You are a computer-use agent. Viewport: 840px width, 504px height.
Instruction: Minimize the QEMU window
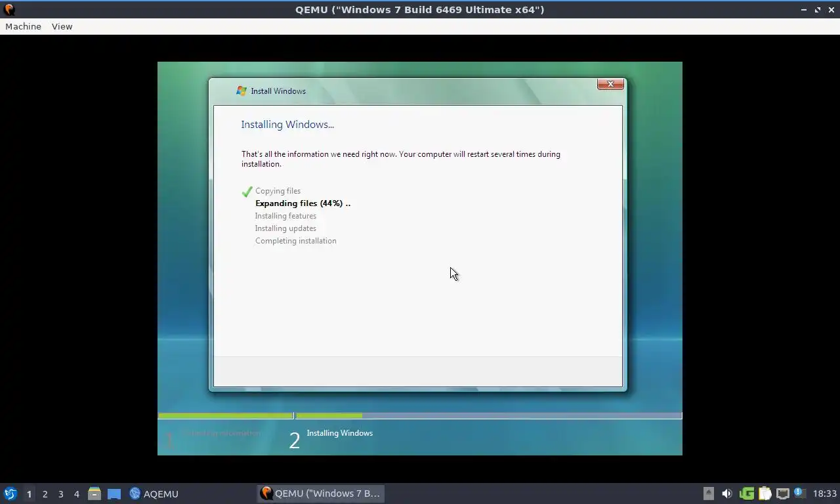tap(804, 10)
